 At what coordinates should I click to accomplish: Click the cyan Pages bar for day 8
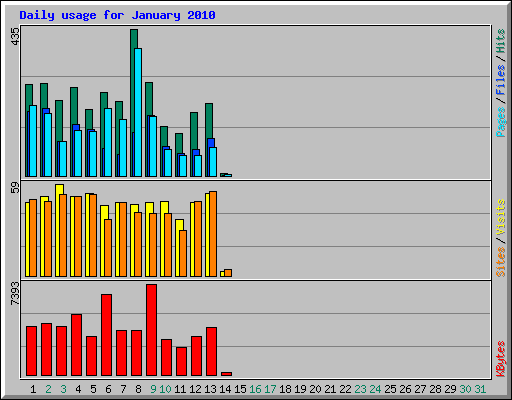click(138, 112)
